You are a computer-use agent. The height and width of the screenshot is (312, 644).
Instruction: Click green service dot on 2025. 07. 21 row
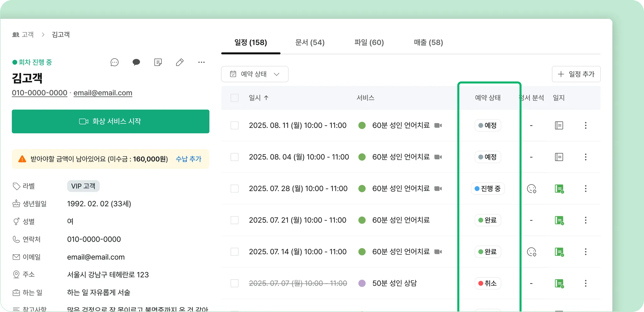click(x=362, y=220)
